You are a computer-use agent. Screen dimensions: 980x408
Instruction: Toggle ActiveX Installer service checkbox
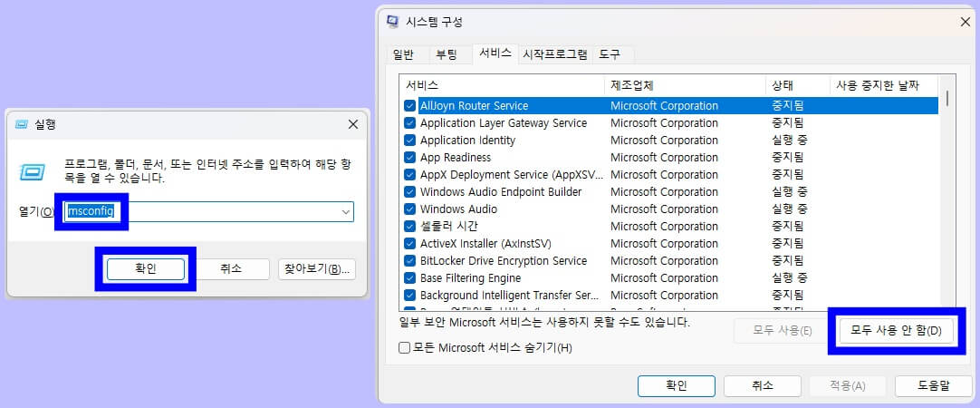410,243
